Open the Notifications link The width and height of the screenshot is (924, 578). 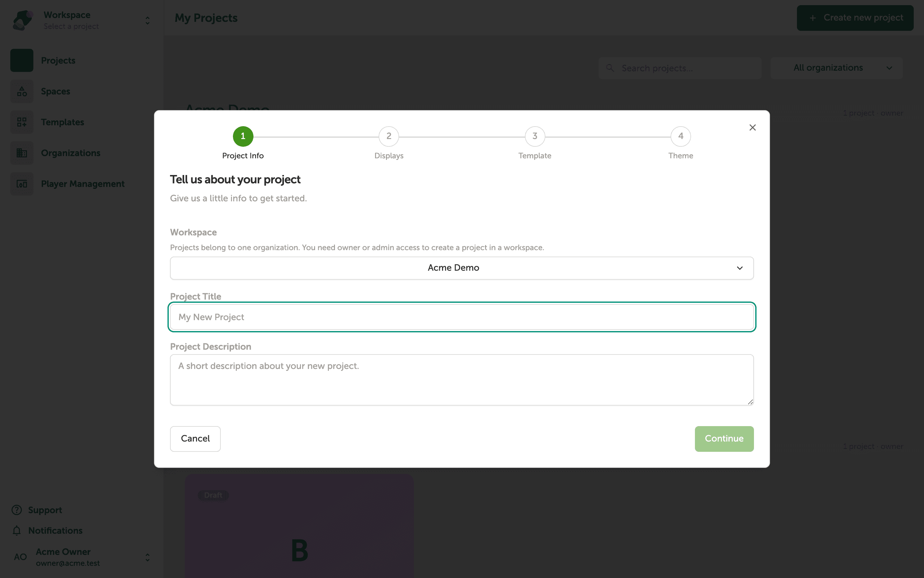pos(56,530)
